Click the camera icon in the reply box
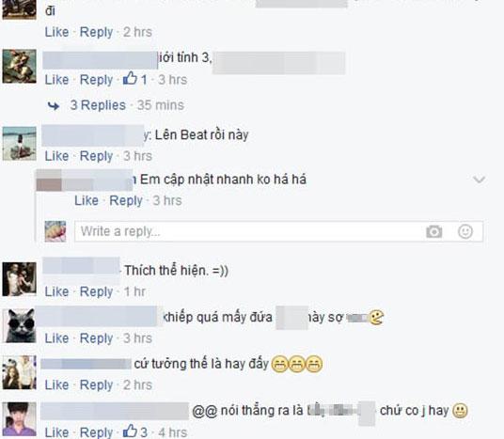504x439 pixels. [x=433, y=231]
